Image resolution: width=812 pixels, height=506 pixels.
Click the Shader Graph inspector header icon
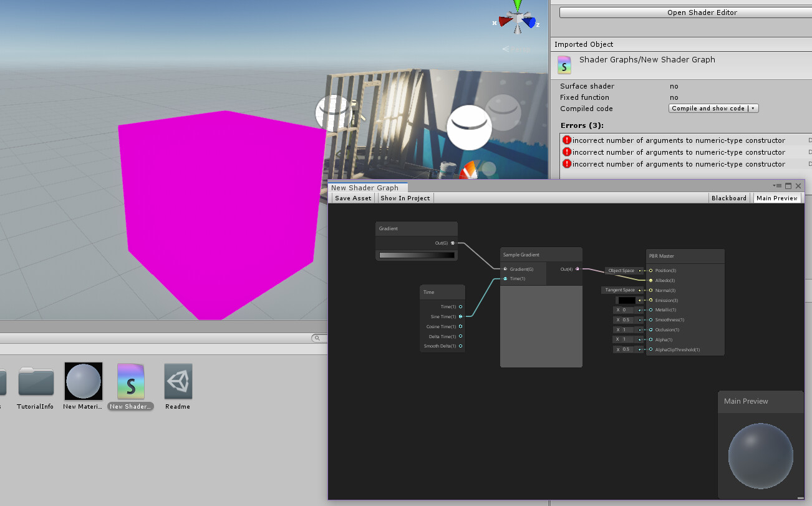tap(564, 64)
